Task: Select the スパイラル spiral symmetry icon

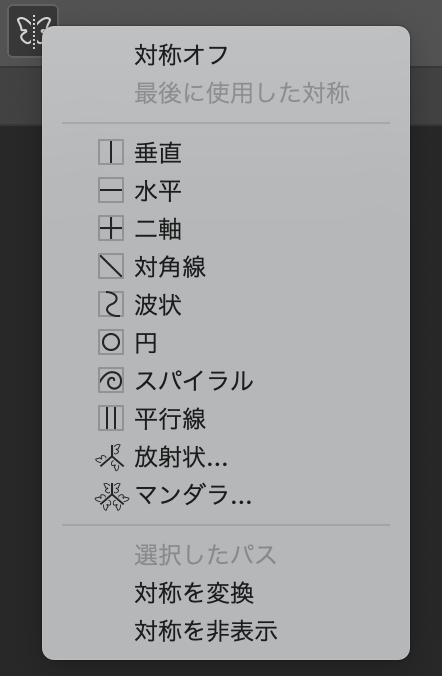Action: 111,380
